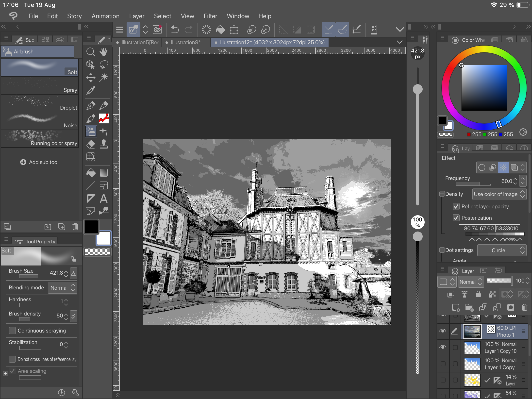532x399 pixels.
Task: Hide the Layer 1 Copy 10 layer
Action: coord(443,347)
